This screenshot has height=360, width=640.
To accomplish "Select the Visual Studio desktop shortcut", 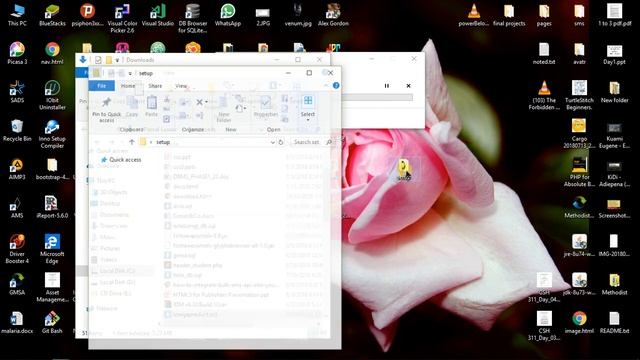I will click(x=158, y=16).
